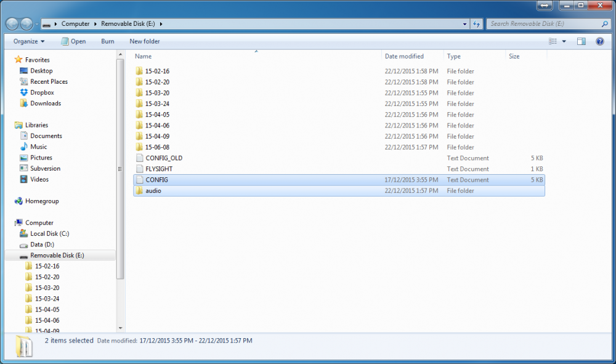Select the CONFIG_OLD text document
Image resolution: width=616 pixels, height=364 pixels.
click(164, 158)
